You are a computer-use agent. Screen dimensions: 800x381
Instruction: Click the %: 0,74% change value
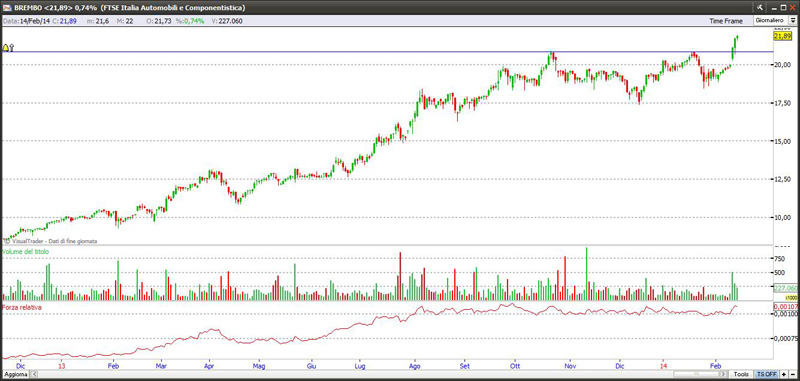[x=190, y=21]
